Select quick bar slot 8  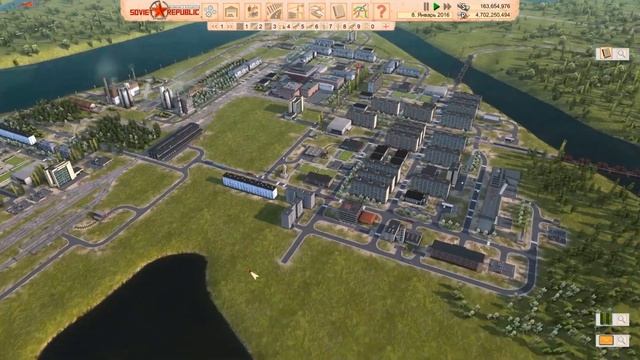pos(340,27)
